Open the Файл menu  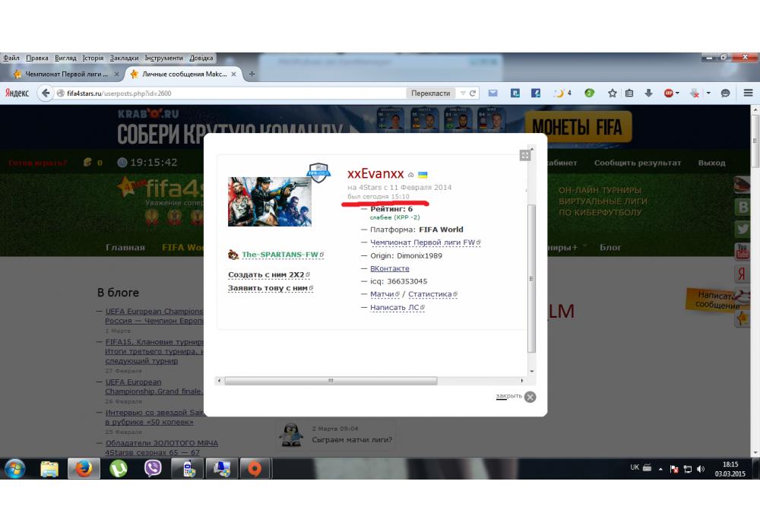click(x=11, y=58)
